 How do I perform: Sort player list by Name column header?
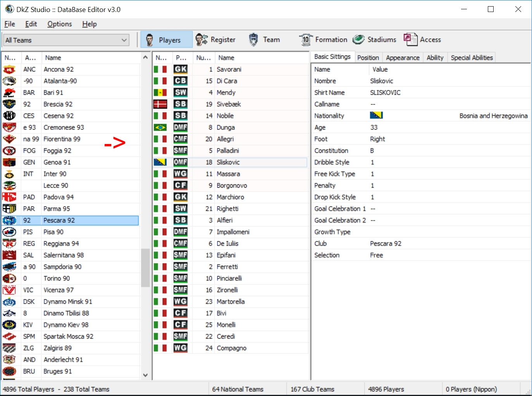(262, 58)
